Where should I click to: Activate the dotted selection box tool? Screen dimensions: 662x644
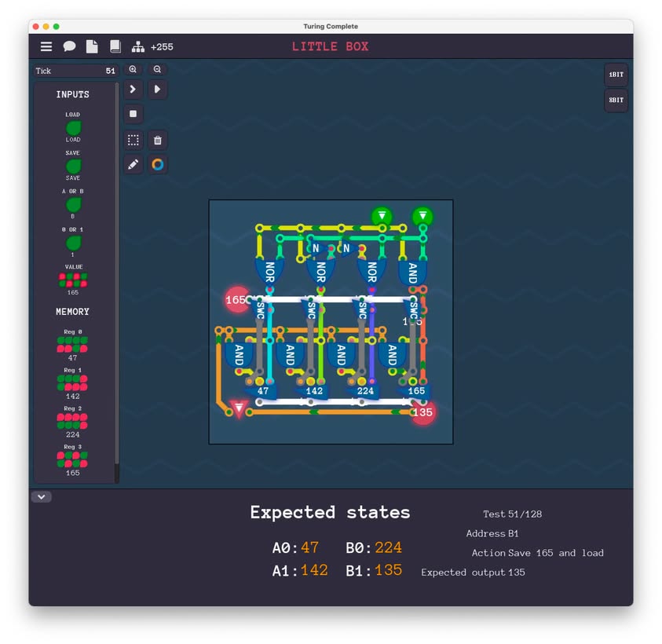(133, 141)
